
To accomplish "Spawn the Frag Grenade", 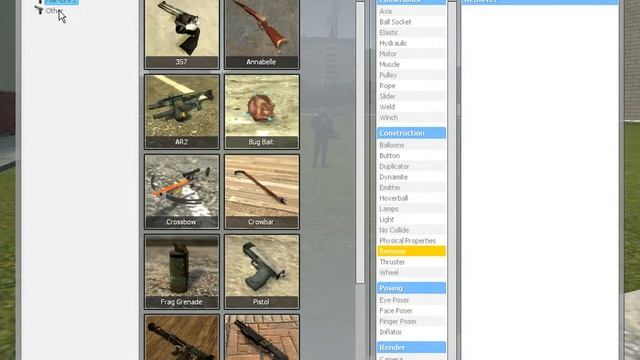I will coord(182,271).
